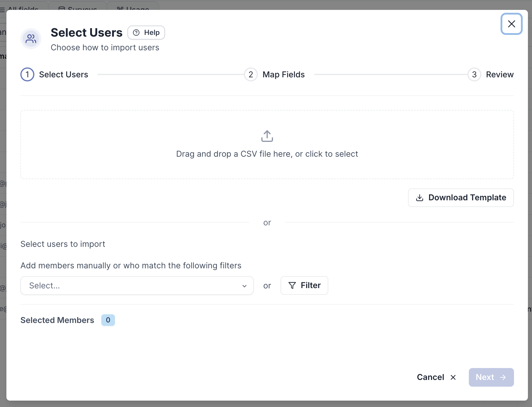The image size is (532, 407).
Task: Click the question mark icon in Help
Action: (x=136, y=33)
